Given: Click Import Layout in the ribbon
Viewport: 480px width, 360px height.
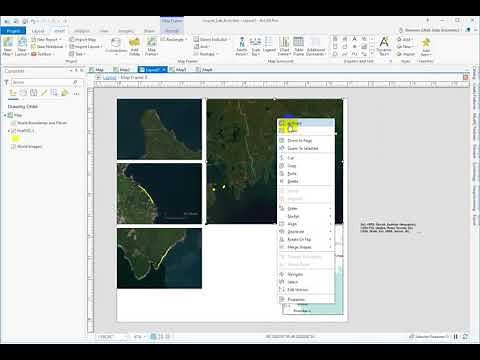Looking at the screenshot, I should 85,47.
